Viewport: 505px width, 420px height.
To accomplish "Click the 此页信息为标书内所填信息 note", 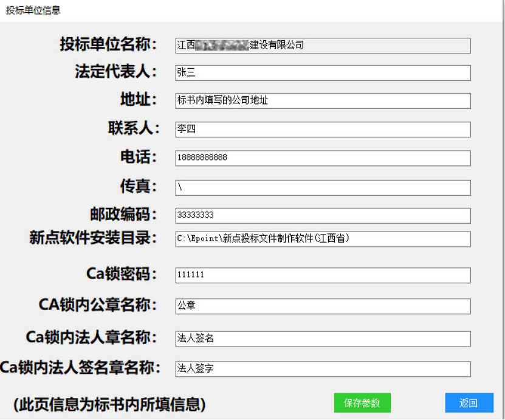I will [x=109, y=404].
